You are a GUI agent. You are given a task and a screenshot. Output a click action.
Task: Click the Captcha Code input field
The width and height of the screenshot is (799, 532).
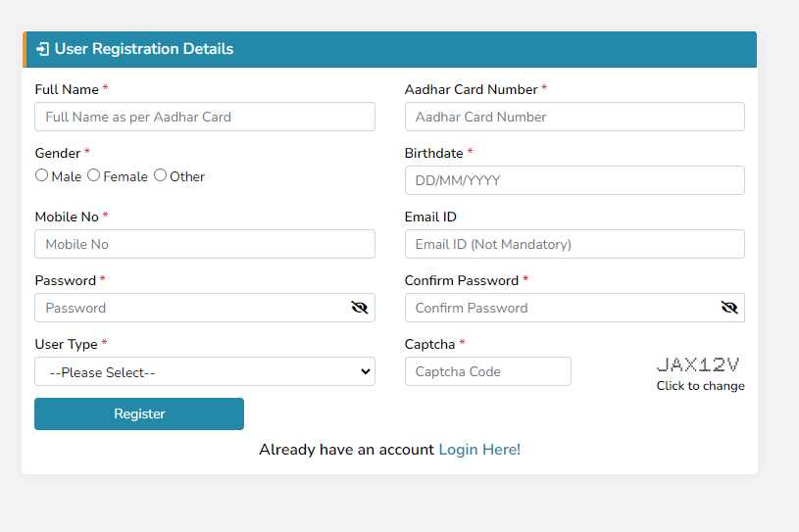[488, 371]
